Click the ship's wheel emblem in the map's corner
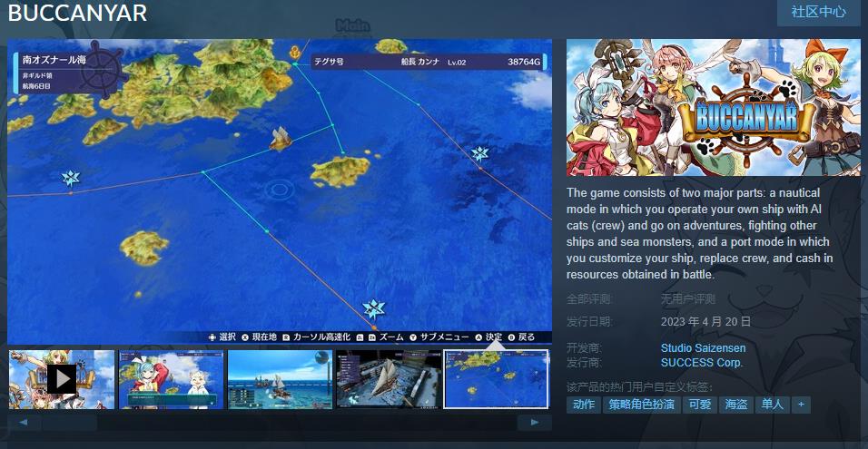The width and height of the screenshot is (868, 449). (x=102, y=70)
